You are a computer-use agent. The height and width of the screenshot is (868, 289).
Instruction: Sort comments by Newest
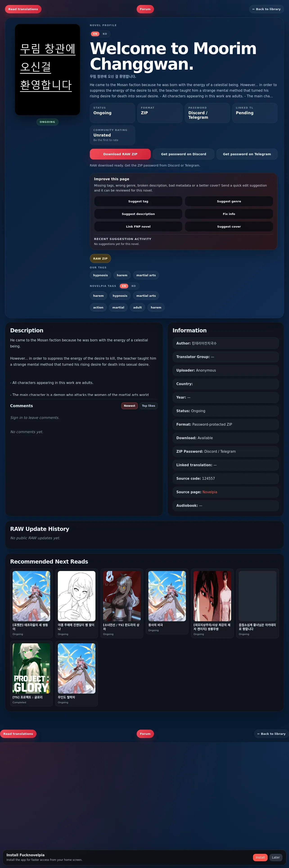pos(129,406)
